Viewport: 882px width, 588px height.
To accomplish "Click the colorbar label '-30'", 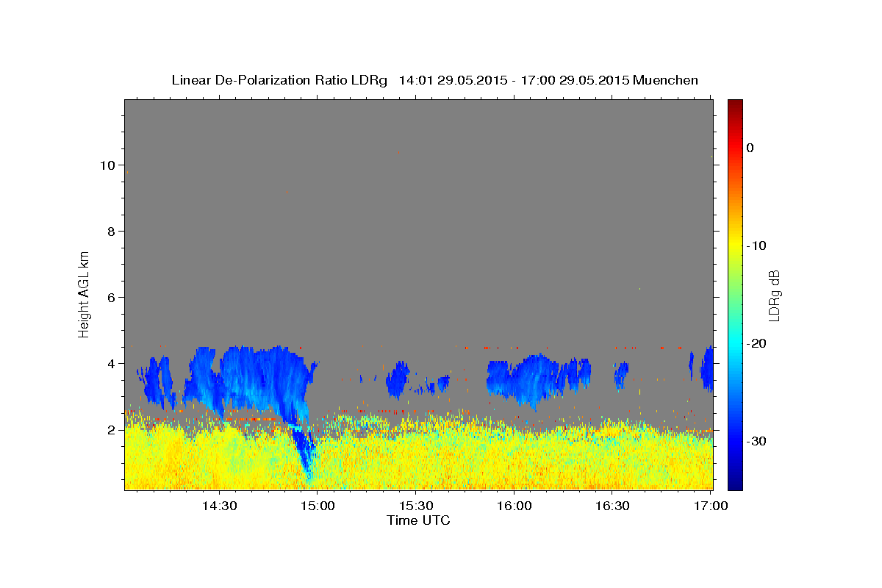I will pos(757,441).
